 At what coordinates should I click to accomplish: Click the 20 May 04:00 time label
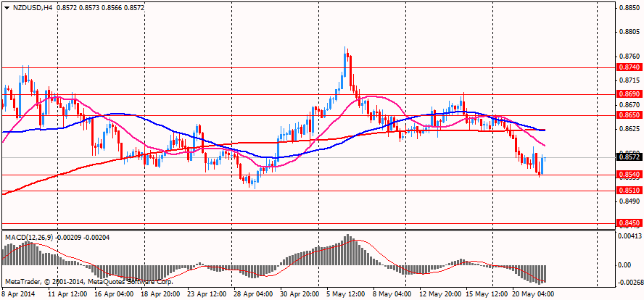pos(531,294)
